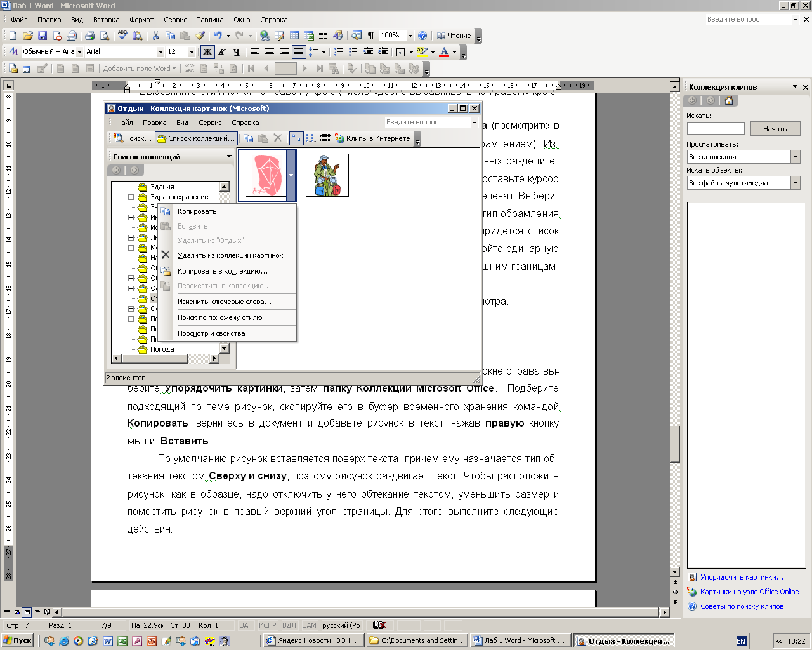The image size is (812, 650).
Task: Open Просматривать Все коллекции dropdown
Action: coord(796,157)
